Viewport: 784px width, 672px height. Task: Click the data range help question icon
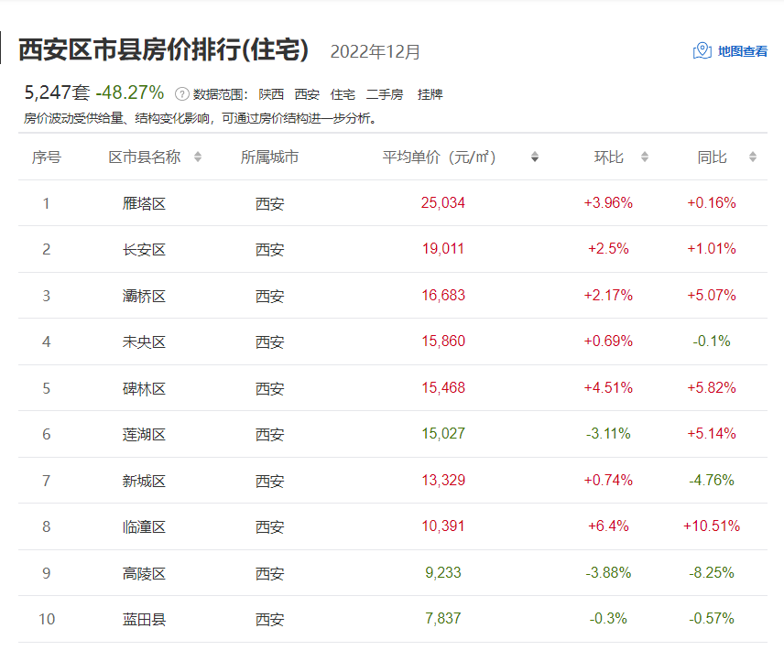tap(182, 94)
